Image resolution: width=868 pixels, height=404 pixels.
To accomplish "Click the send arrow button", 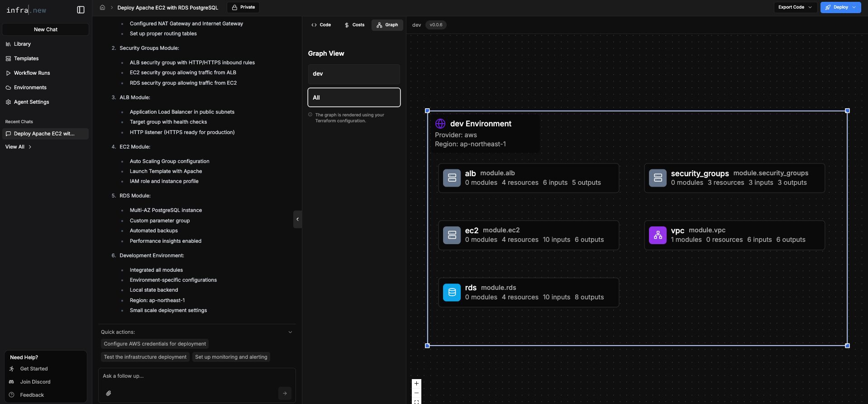I will [x=285, y=393].
